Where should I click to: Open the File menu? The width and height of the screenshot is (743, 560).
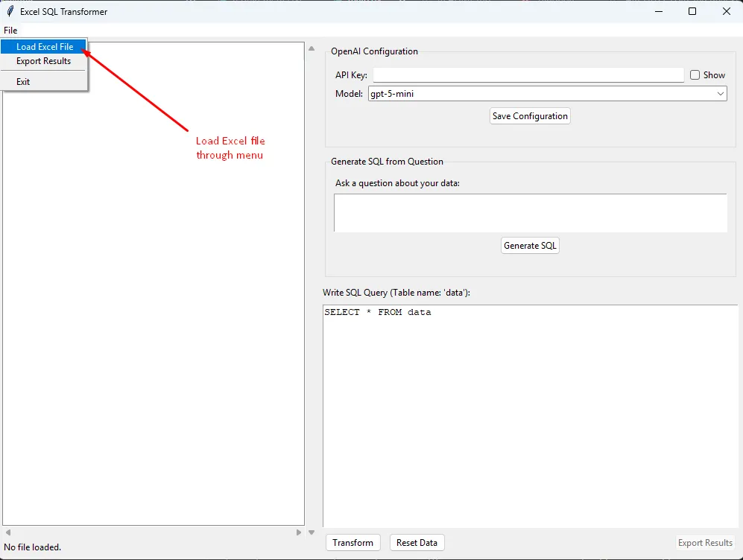pyautogui.click(x=10, y=31)
